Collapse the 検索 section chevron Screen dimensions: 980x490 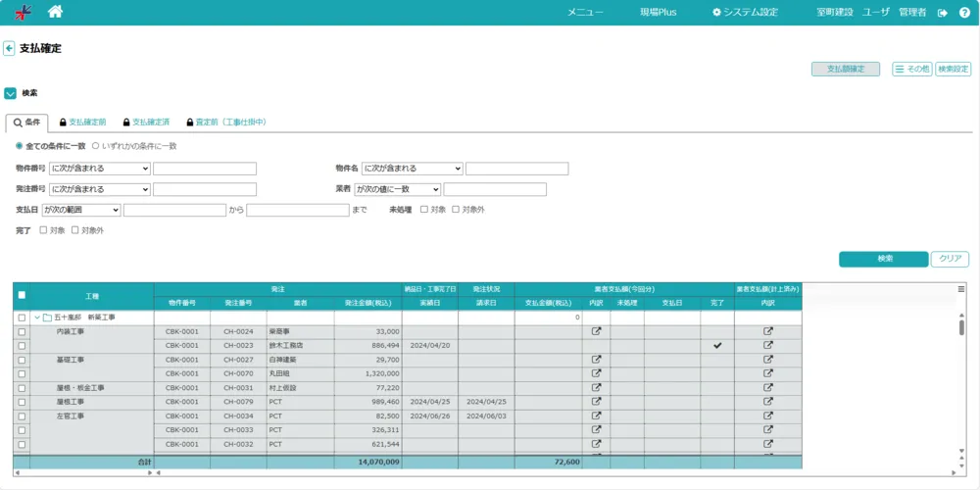[10, 93]
